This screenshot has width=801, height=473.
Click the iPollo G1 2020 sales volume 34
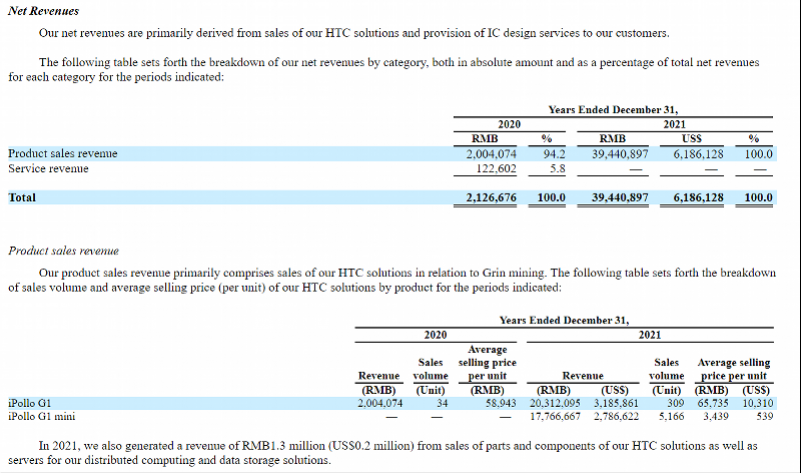442,403
